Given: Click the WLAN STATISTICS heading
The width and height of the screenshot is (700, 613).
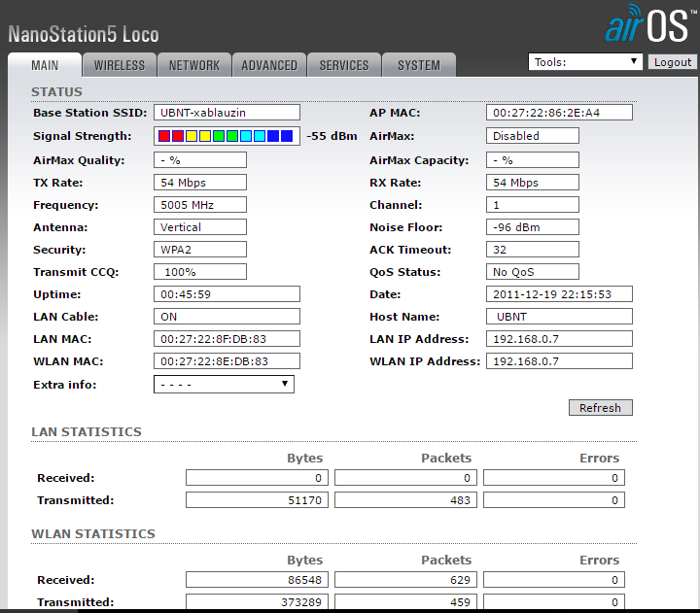Looking at the screenshot, I should 93,533.
